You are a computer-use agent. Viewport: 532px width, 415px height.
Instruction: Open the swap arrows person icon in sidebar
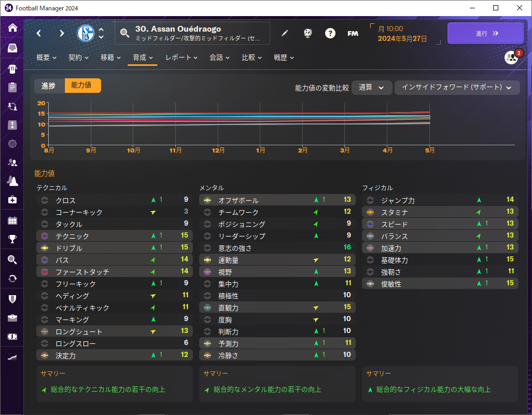[12, 106]
